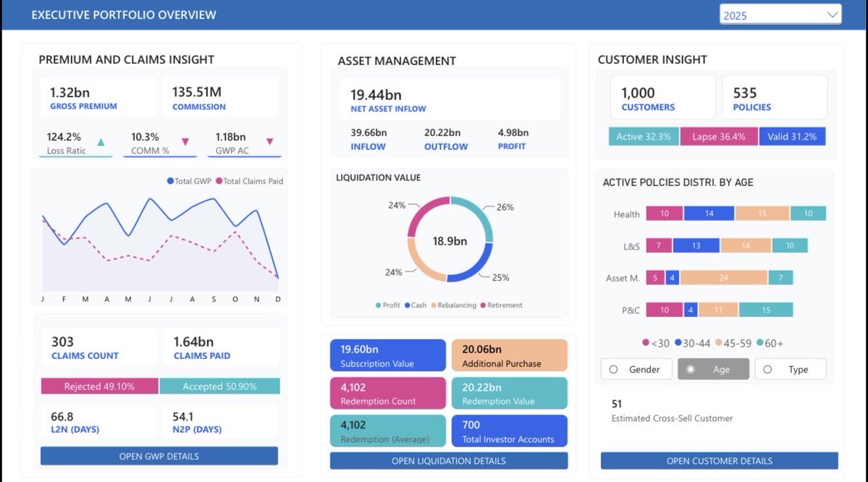Screen dimensions: 868x482
Task: Click the Active 32.3% status bar
Action: pos(644,137)
